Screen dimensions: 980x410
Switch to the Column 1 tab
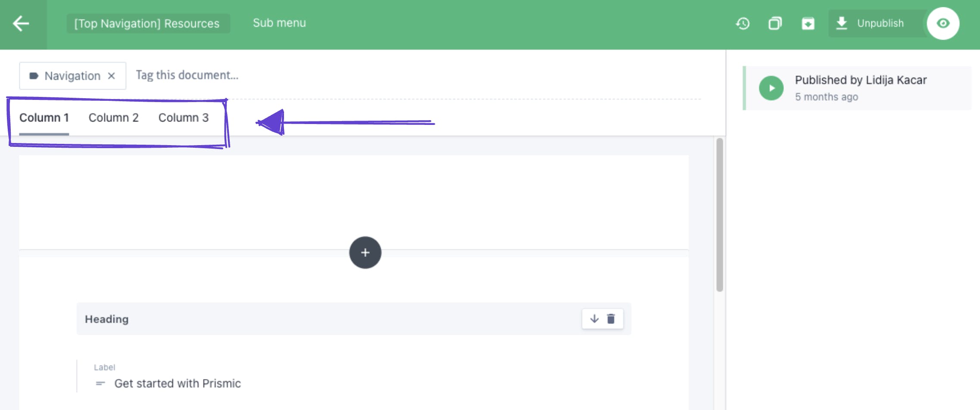[44, 118]
